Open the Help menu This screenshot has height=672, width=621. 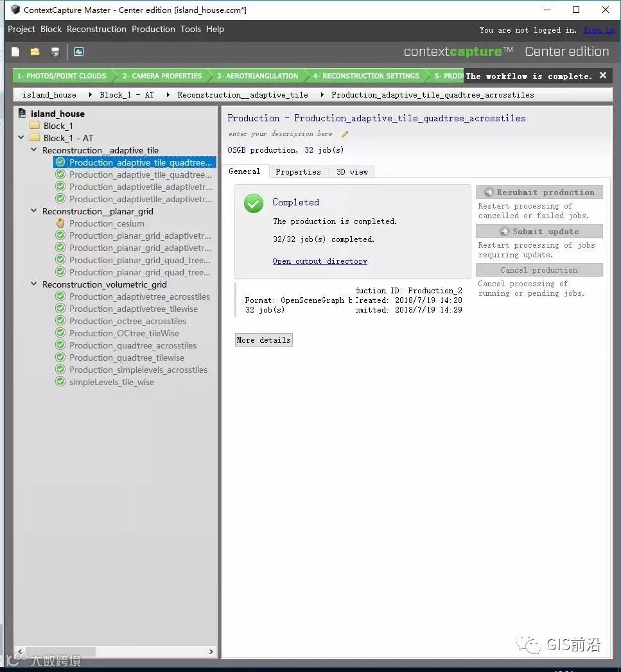point(215,29)
